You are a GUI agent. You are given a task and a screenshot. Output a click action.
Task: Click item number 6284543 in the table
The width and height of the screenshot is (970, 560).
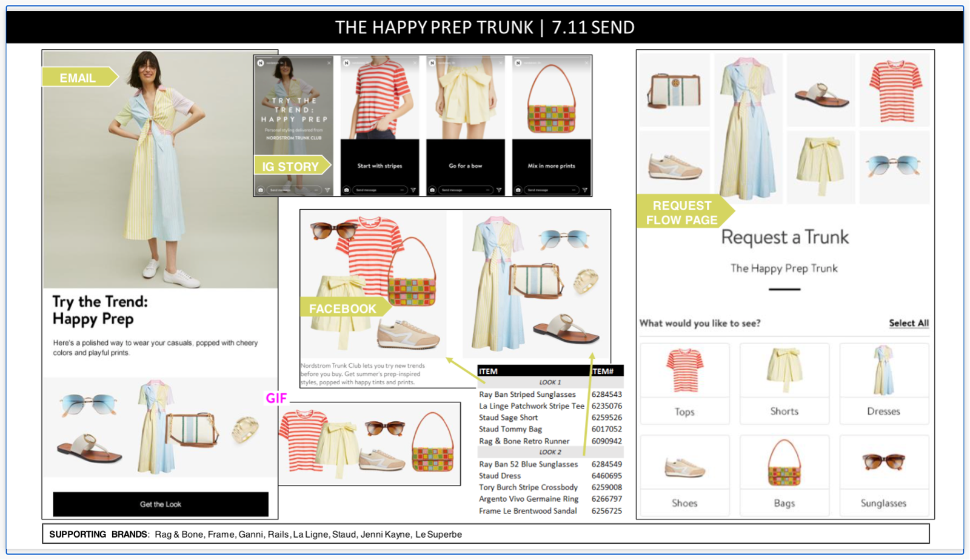point(607,395)
